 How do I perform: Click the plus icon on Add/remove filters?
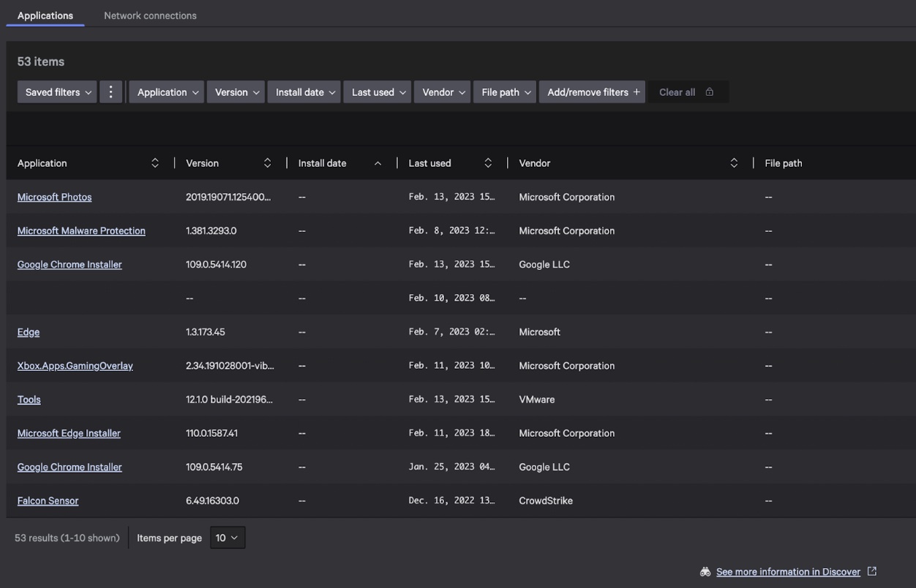(x=637, y=92)
